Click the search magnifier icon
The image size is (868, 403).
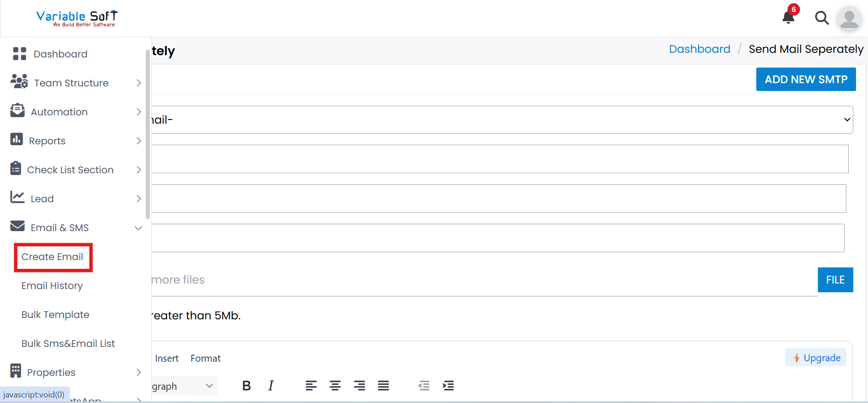(x=822, y=18)
